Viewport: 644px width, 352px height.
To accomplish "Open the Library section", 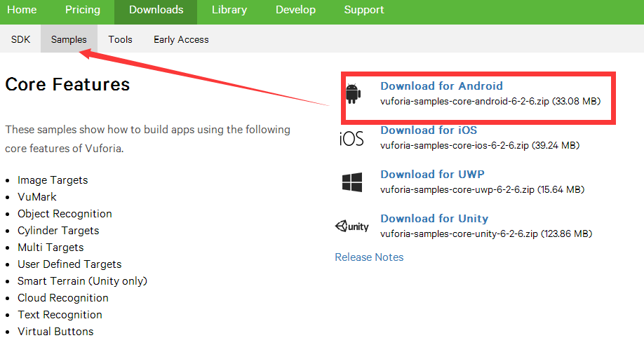I will (x=229, y=10).
